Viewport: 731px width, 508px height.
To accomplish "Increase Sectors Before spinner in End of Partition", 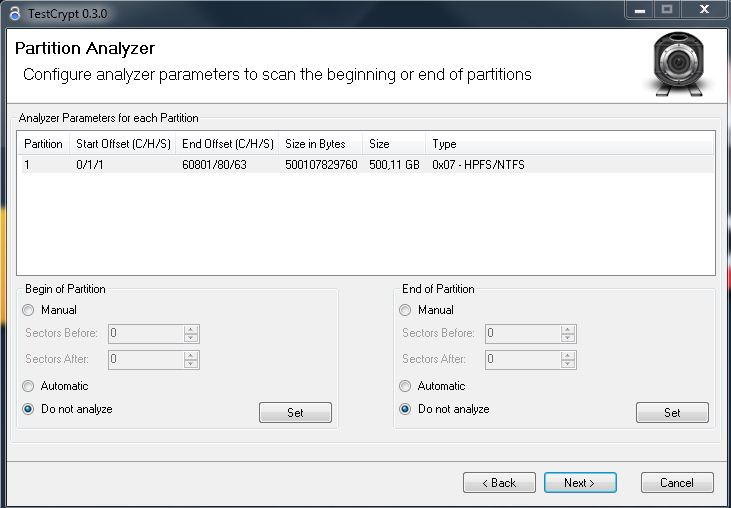I will (x=568, y=330).
